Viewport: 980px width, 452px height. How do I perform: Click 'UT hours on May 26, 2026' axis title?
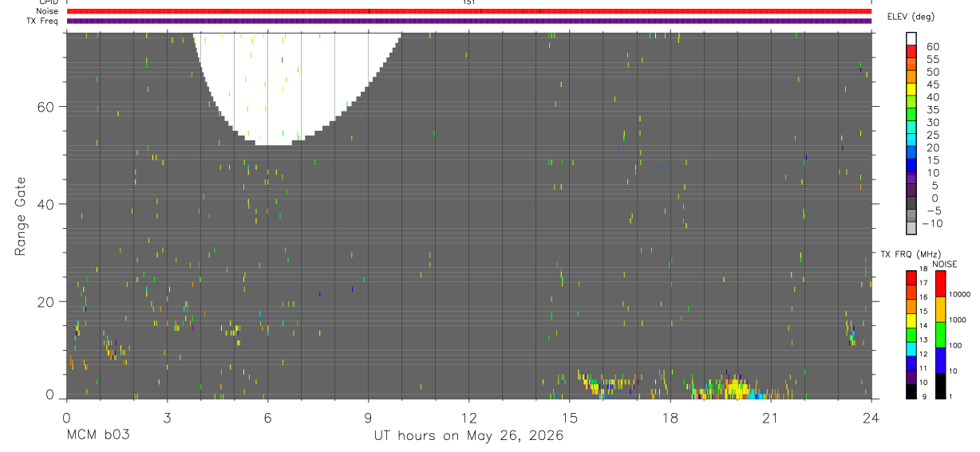coord(469,436)
